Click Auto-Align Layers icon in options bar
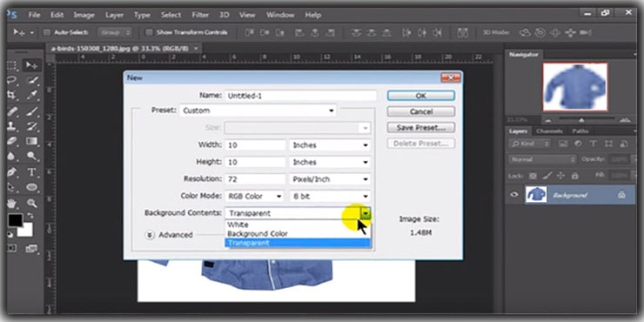Screen dimensions: 644x322 (x=463, y=32)
